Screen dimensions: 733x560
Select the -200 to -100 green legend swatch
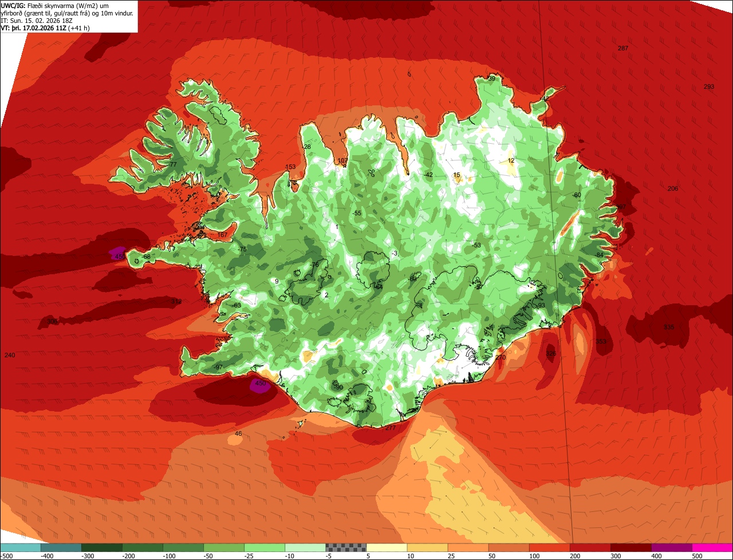143,547
